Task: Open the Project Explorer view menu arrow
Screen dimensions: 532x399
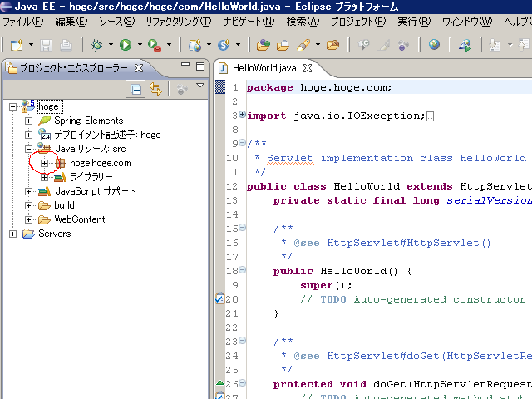Action: 200,86
